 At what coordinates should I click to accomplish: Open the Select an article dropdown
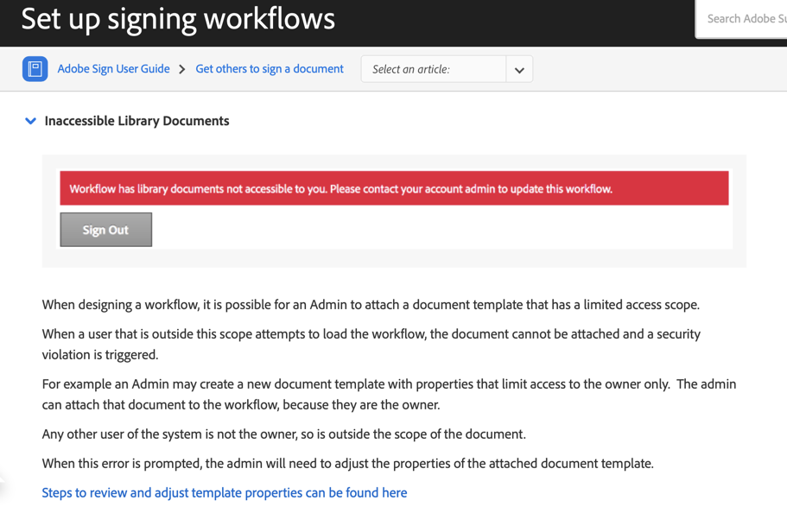pos(447,68)
